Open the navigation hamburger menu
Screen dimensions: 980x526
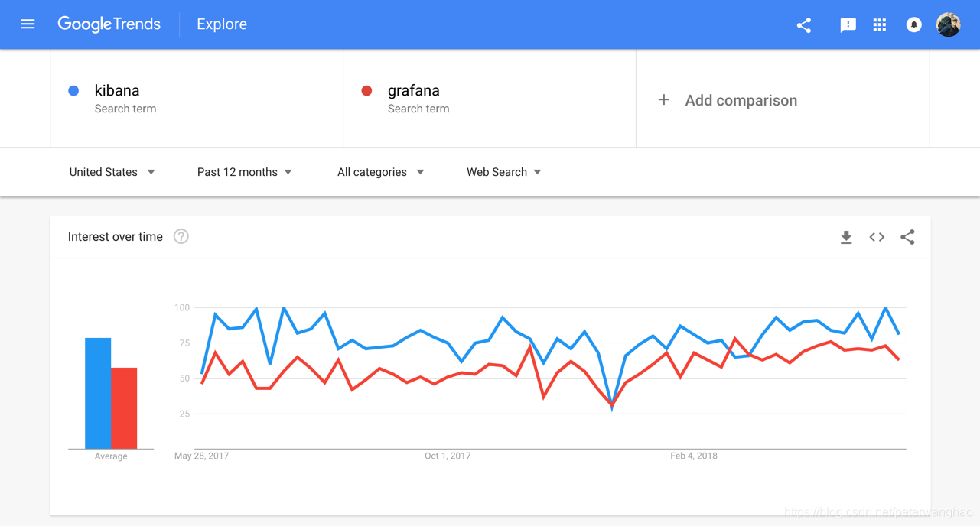tap(28, 24)
